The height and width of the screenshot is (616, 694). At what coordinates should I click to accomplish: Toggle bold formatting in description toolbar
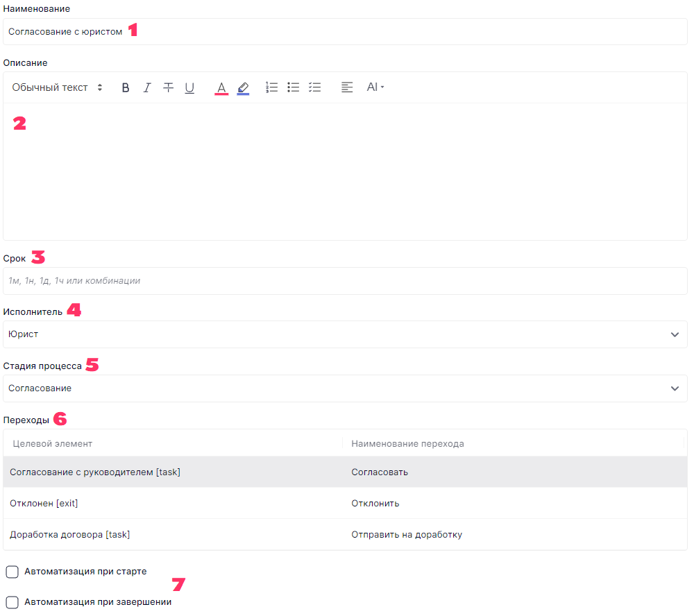tap(126, 87)
